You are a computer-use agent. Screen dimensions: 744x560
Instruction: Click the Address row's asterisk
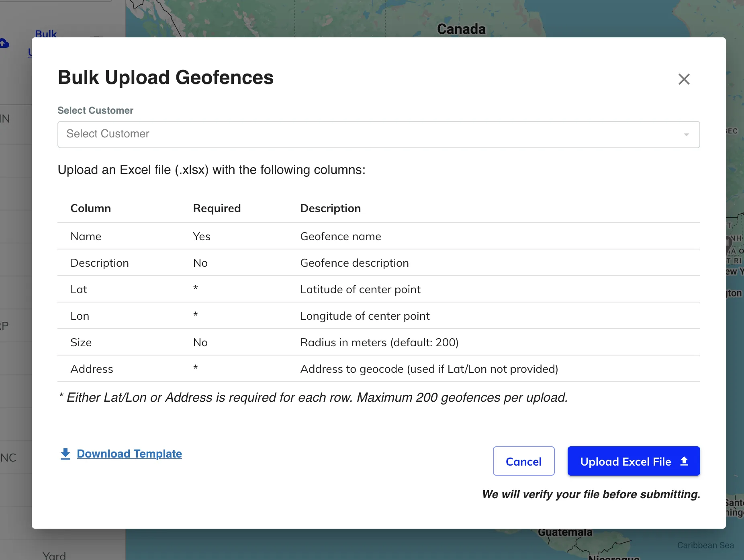click(x=195, y=368)
